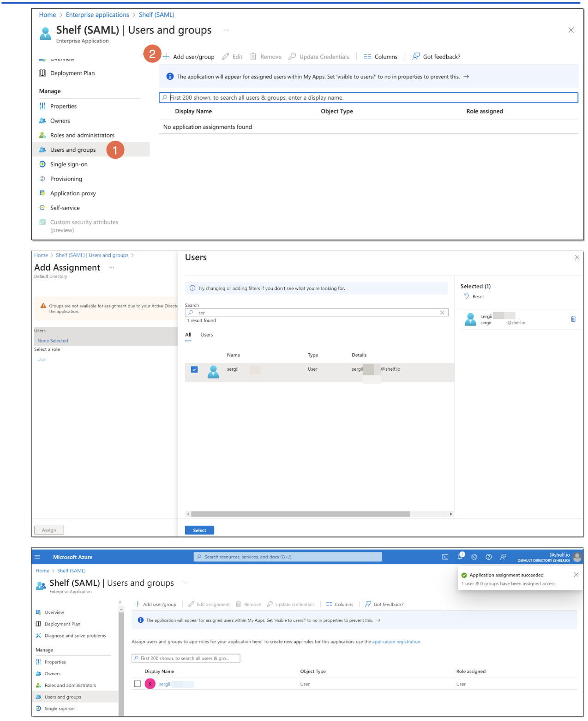Click the Name column header in Users results

(234, 355)
